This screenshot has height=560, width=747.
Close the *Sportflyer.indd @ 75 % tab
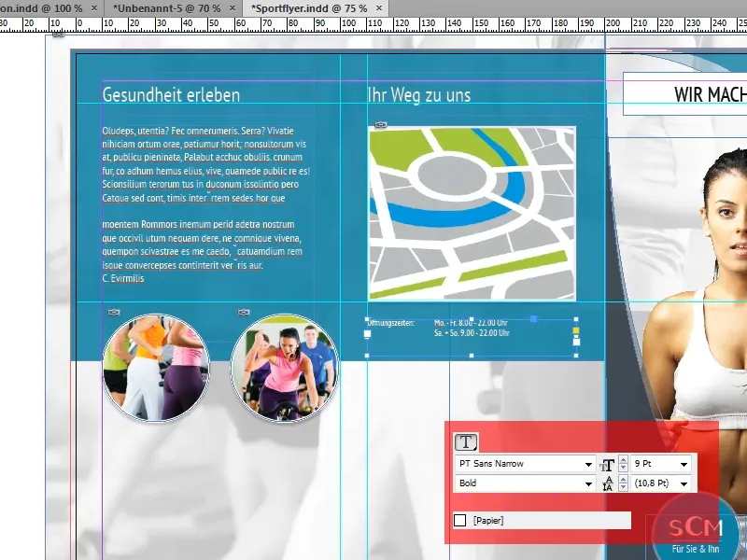click(379, 8)
